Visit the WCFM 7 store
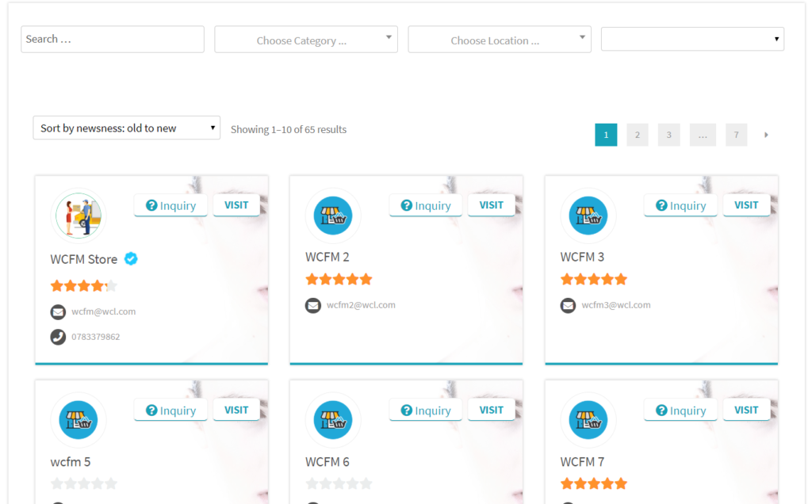 point(746,410)
